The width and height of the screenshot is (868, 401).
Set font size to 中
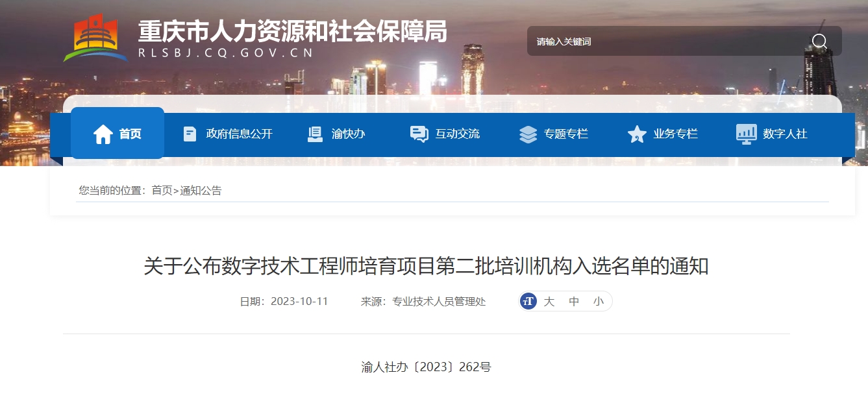[574, 301]
